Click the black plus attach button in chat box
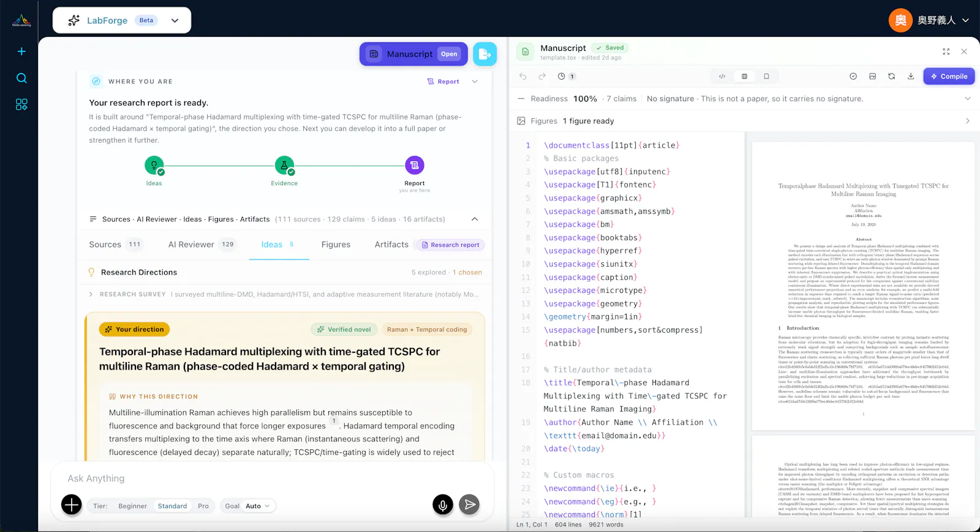The image size is (980, 532). (72, 505)
